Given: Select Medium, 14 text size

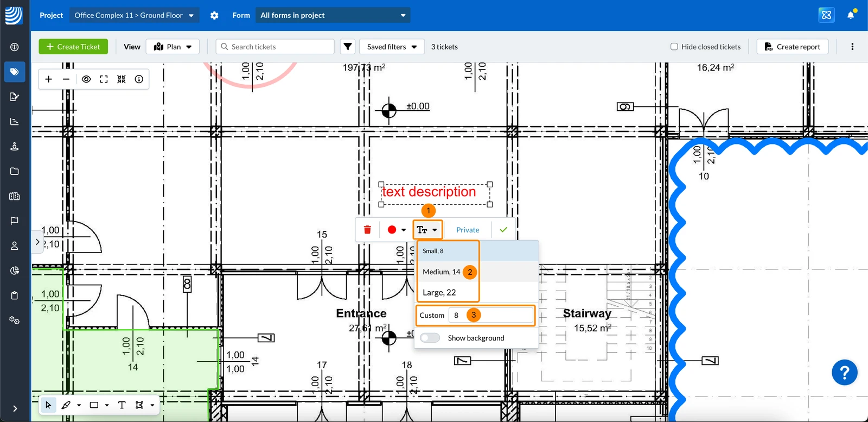Looking at the screenshot, I should tap(477, 272).
